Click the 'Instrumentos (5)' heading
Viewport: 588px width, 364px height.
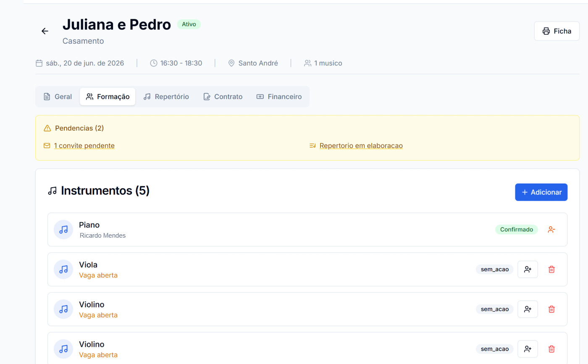tap(105, 191)
